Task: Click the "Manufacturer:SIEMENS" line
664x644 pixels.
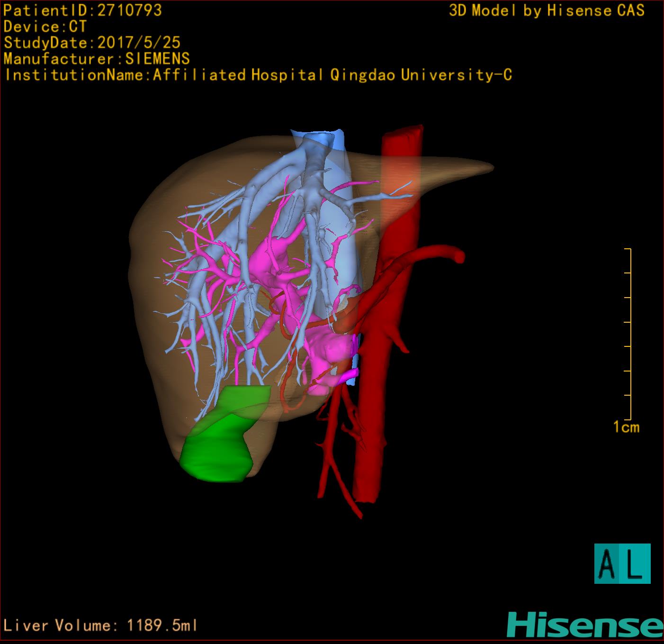Action: 97,59
